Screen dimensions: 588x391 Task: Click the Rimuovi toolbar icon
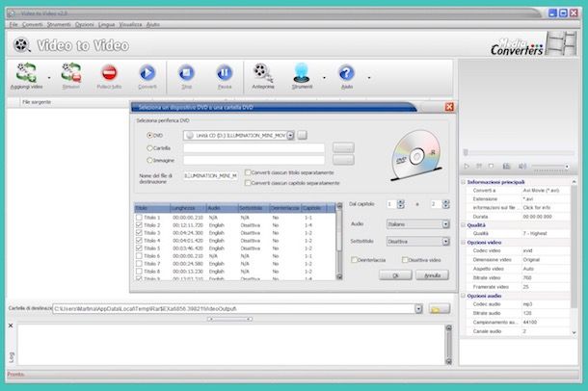coord(71,72)
